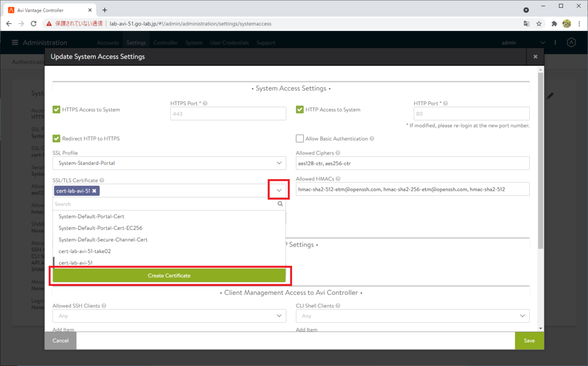The image size is (588, 366).
Task: Select System-Default-Portal-Cert from list
Action: [x=169, y=216]
